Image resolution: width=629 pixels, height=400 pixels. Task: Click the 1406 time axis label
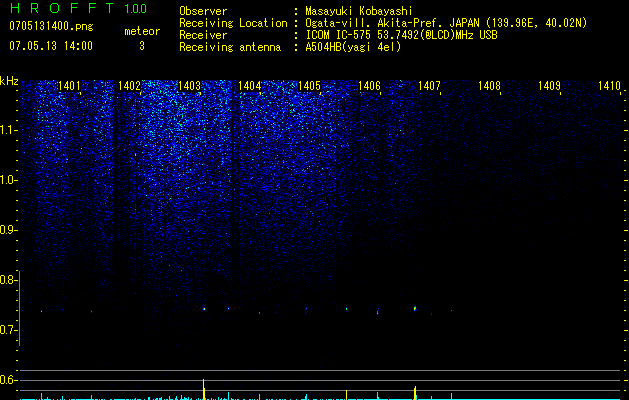point(369,85)
